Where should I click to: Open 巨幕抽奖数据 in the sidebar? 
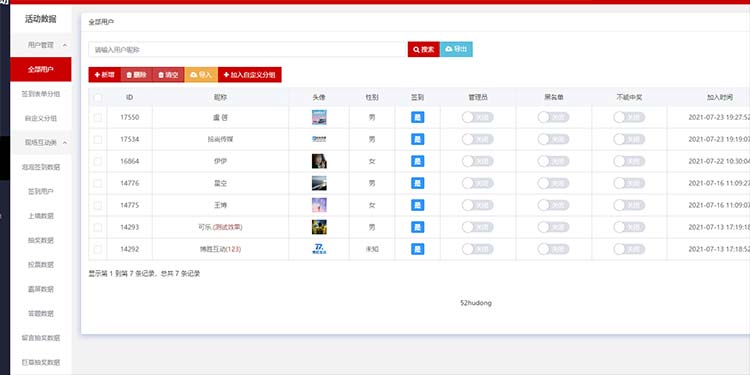(x=41, y=362)
